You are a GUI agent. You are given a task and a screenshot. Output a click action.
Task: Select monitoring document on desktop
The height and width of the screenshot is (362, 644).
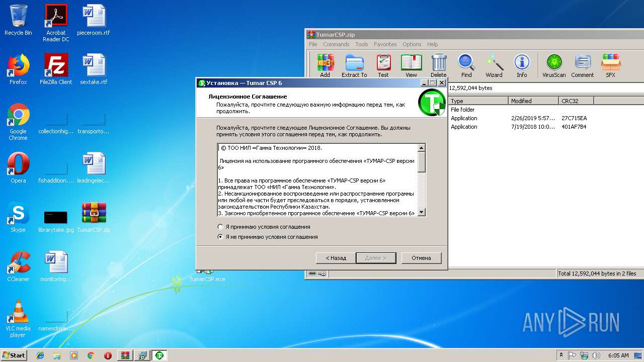[x=56, y=266]
